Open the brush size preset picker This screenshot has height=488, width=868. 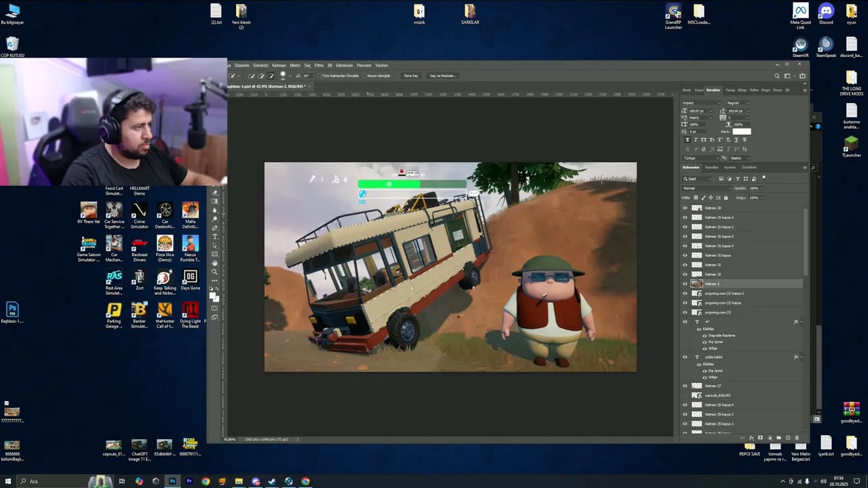pyautogui.click(x=290, y=76)
